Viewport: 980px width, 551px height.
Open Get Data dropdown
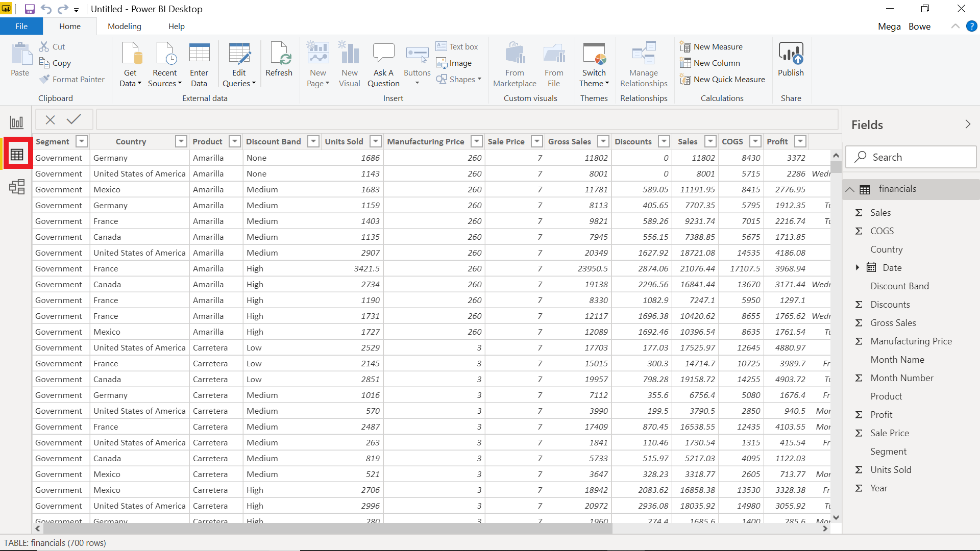tap(130, 65)
